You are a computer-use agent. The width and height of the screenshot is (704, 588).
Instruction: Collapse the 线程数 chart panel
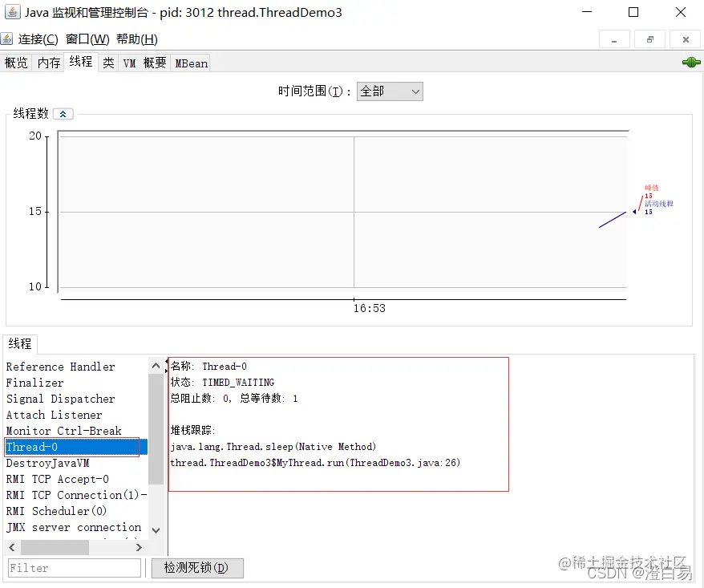(x=63, y=114)
